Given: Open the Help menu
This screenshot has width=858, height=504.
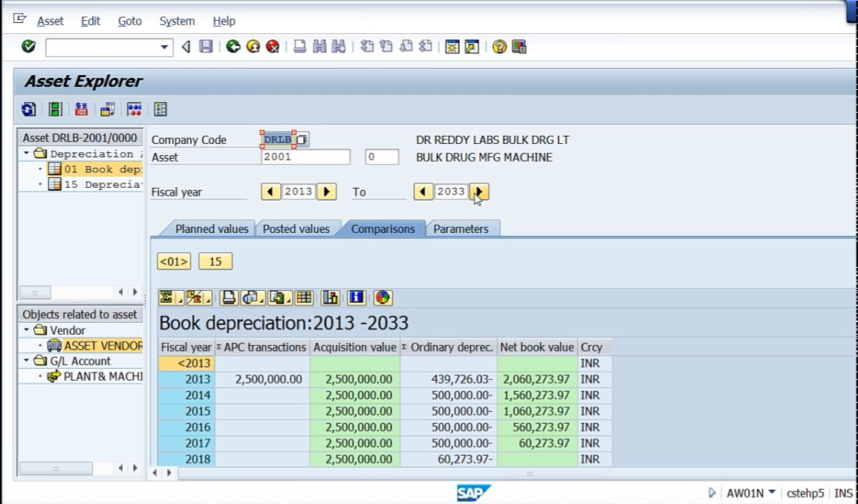Looking at the screenshot, I should [224, 21].
